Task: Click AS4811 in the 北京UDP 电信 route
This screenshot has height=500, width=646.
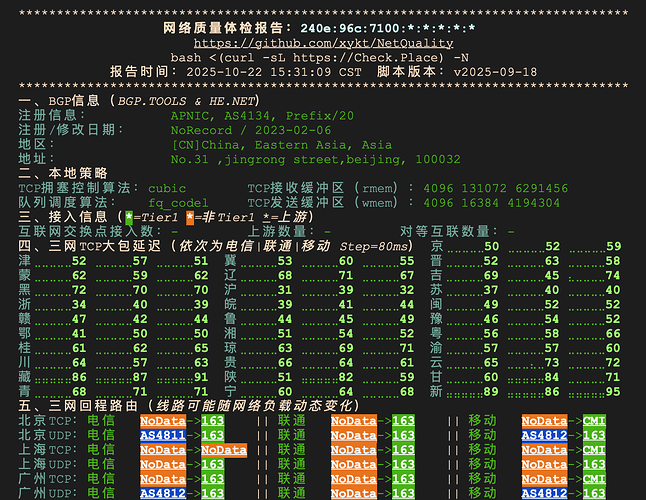Action: pyautogui.click(x=163, y=435)
